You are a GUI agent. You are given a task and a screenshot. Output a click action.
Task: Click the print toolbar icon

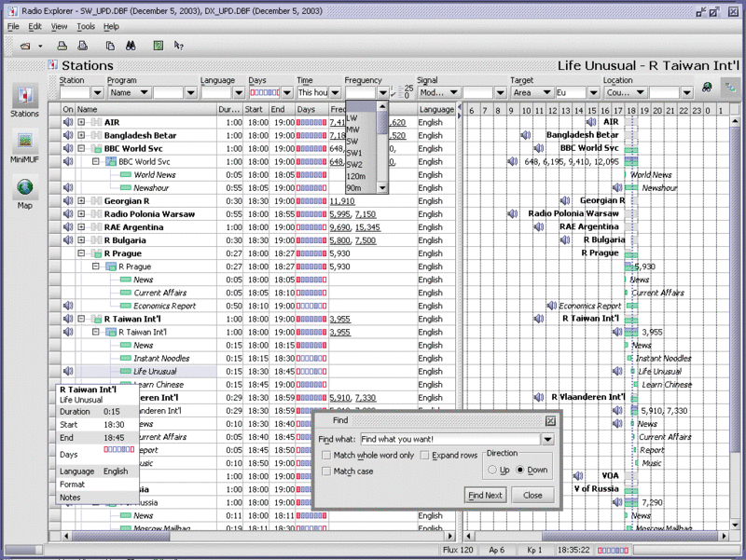(x=62, y=46)
